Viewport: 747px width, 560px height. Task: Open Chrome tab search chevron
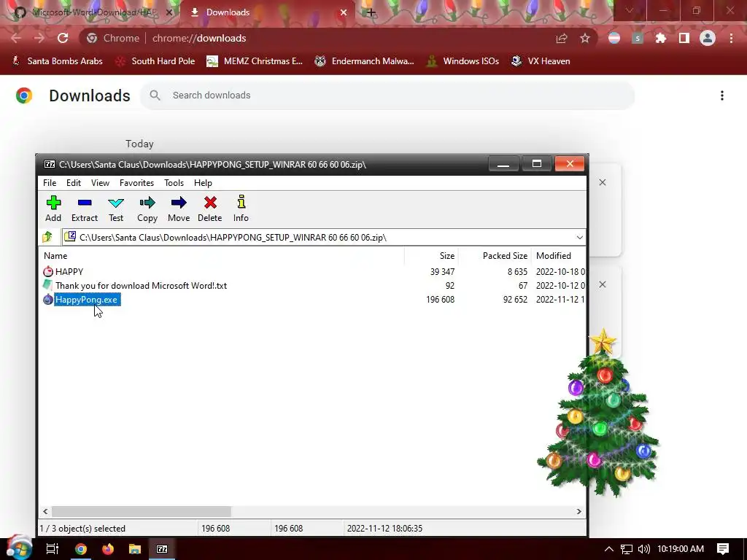pyautogui.click(x=630, y=10)
